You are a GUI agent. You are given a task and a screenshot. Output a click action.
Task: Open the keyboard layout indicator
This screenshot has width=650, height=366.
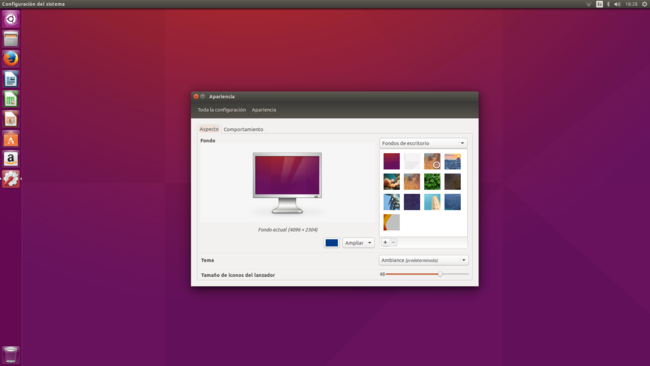click(599, 4)
